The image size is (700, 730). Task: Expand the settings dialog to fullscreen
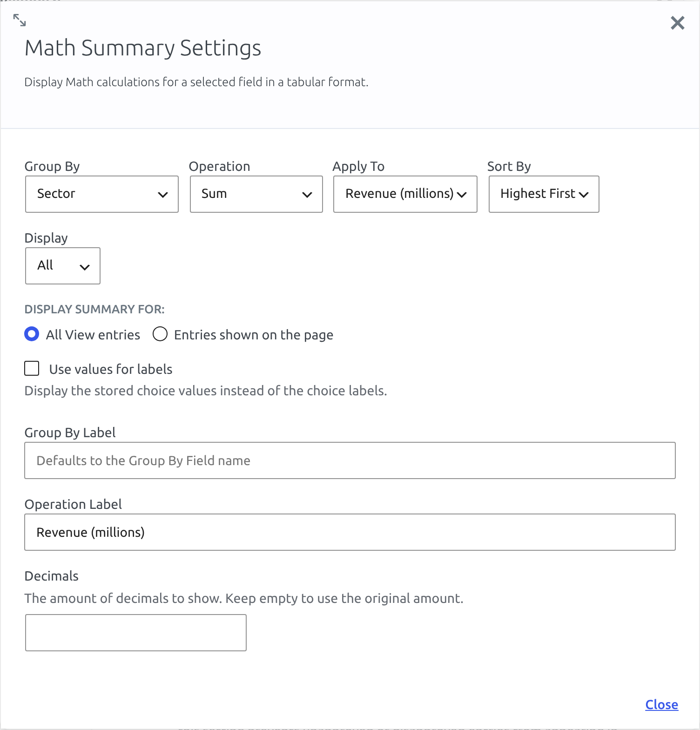(20, 20)
